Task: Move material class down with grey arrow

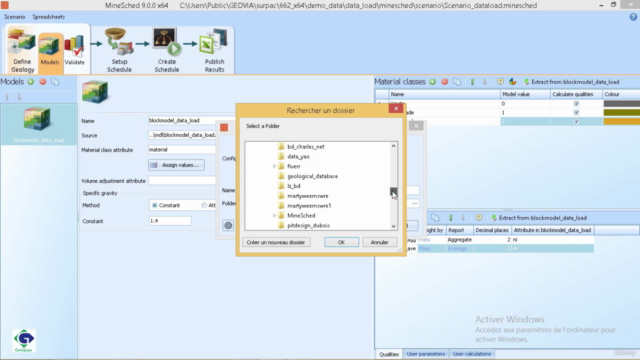Action: (x=484, y=82)
